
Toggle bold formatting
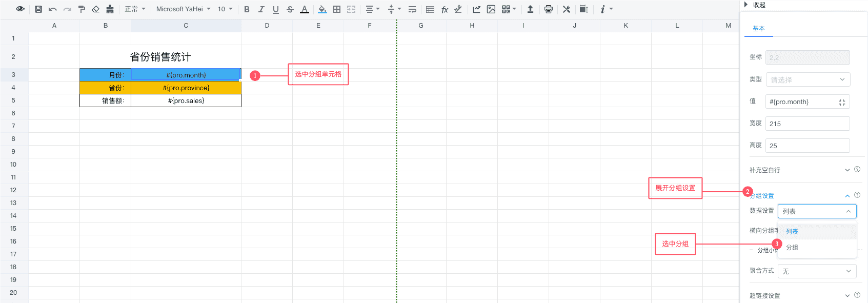point(247,9)
